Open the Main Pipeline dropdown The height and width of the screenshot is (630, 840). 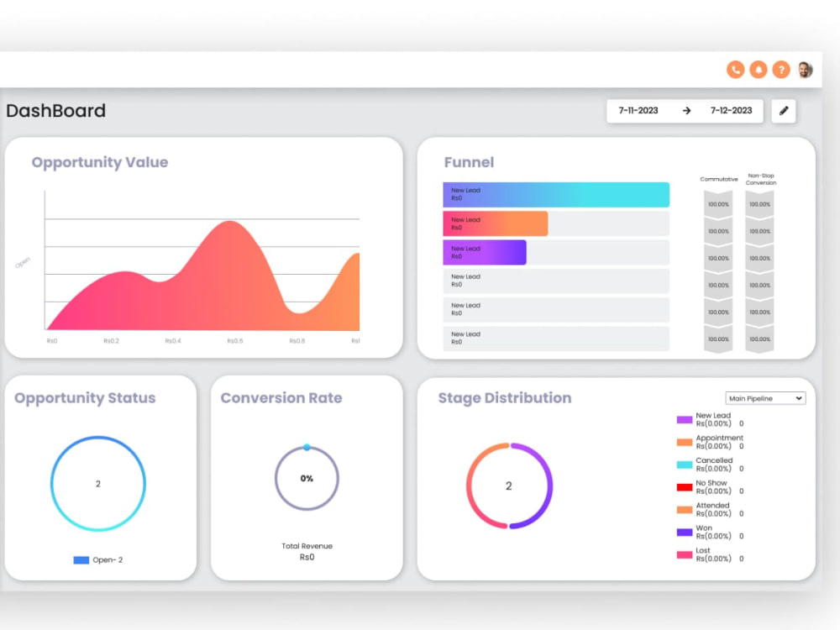[x=765, y=398]
